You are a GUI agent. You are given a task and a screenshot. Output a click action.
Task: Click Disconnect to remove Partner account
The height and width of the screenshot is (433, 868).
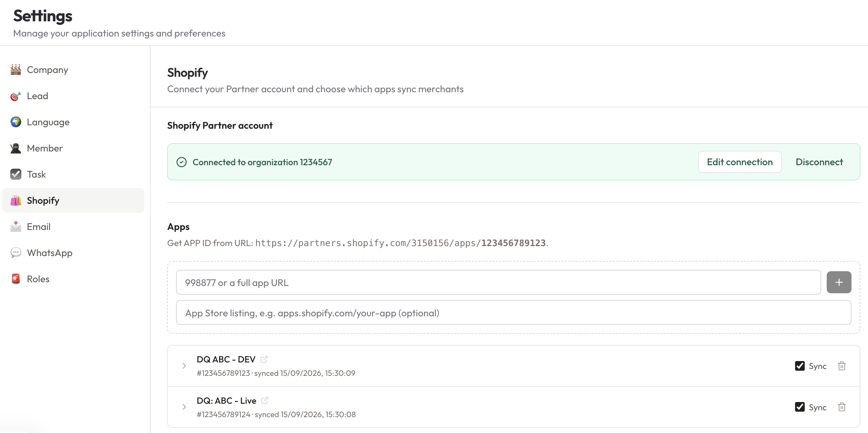click(x=819, y=162)
